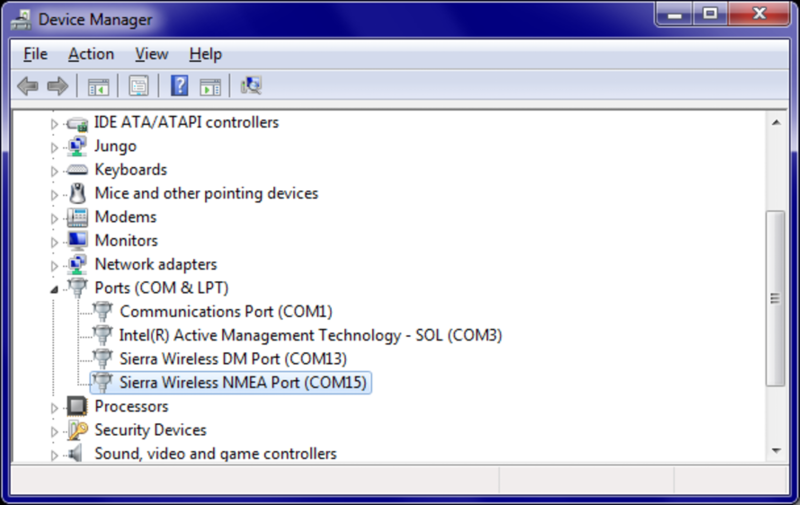Click the mouse icon beside Mice
Image resolution: width=800 pixels, height=505 pixels.
pos(77,193)
